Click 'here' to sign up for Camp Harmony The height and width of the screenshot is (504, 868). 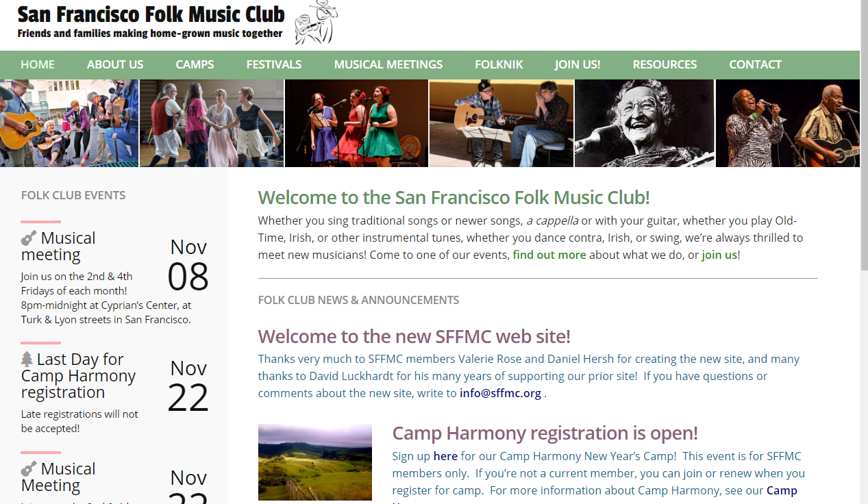coord(445,456)
